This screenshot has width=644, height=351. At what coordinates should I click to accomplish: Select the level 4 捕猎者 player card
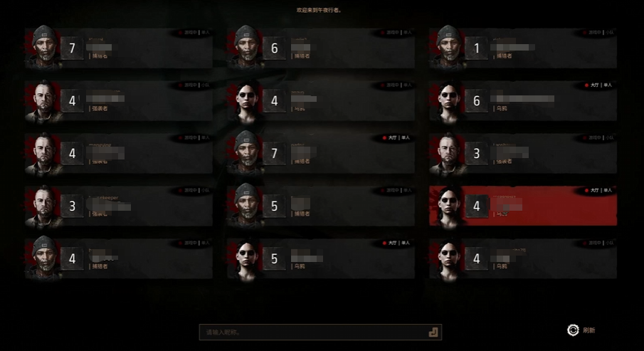pos(119,258)
